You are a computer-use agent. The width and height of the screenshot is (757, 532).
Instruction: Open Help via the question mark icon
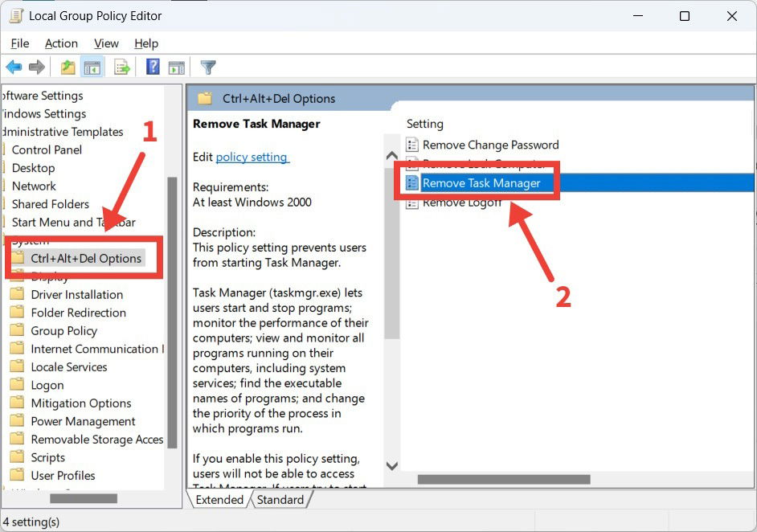[x=153, y=67]
